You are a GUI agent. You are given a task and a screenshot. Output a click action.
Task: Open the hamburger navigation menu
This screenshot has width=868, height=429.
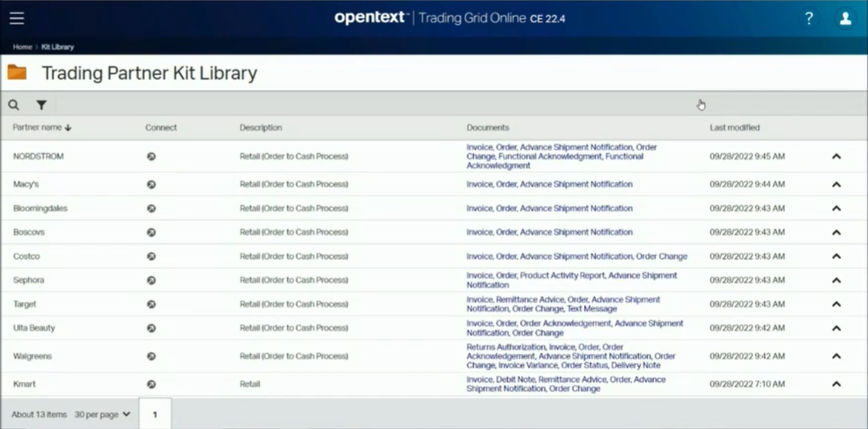(x=17, y=18)
